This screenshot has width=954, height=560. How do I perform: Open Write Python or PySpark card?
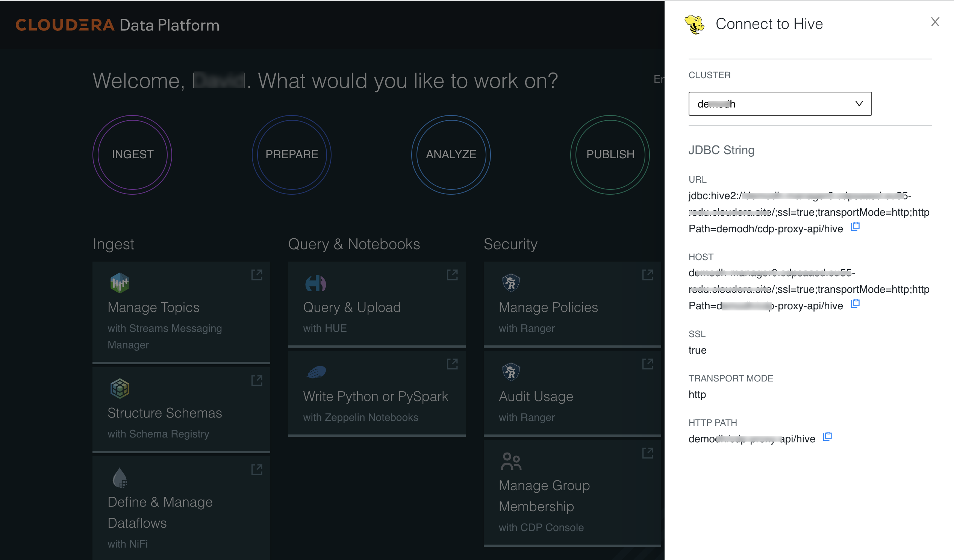coord(377,394)
